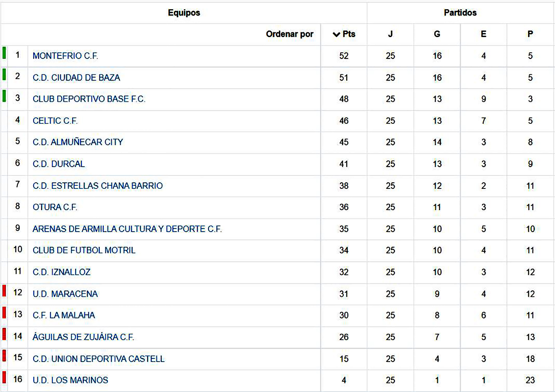Click the E column header
Viewport: 555px width, 392px height.
(483, 34)
